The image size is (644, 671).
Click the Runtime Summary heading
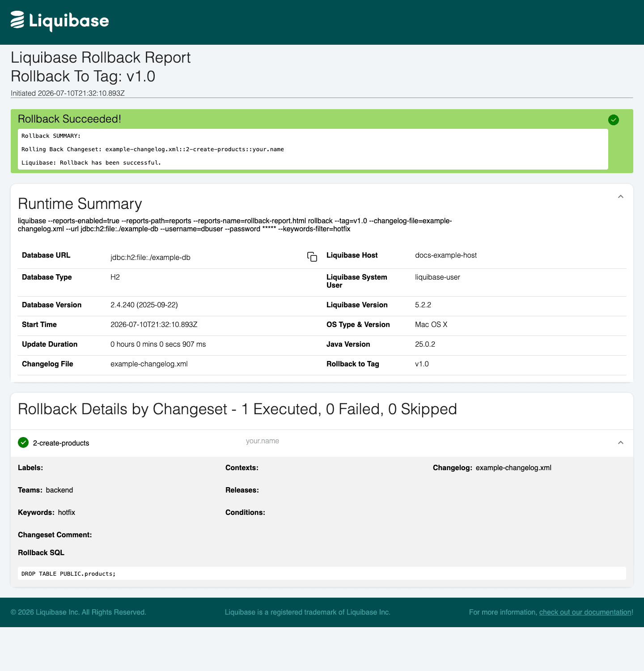tap(80, 204)
